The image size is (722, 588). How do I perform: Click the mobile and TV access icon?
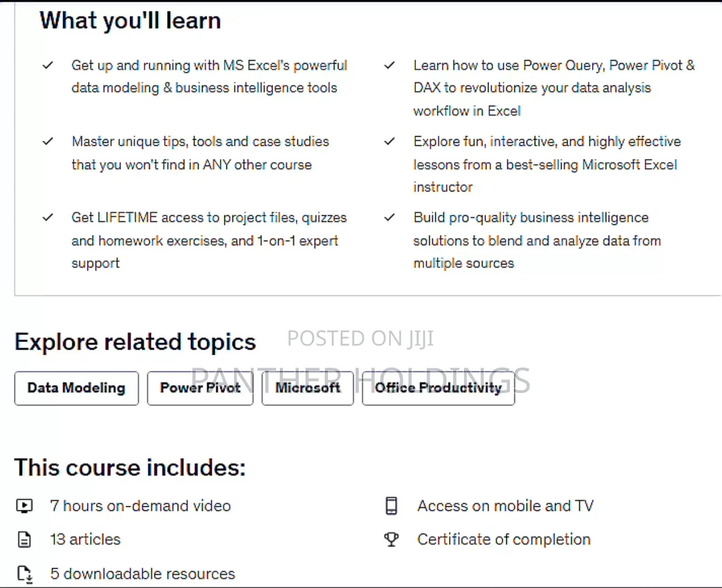coord(391,505)
